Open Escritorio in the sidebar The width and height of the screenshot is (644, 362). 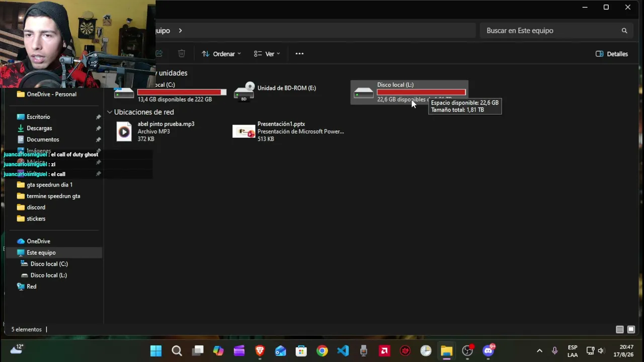[x=38, y=117]
